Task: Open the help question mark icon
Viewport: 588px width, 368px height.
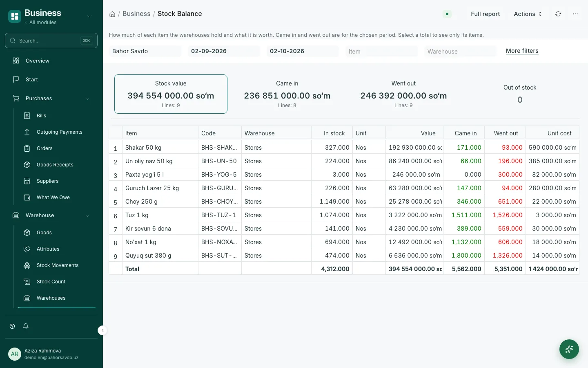Action: click(12, 326)
